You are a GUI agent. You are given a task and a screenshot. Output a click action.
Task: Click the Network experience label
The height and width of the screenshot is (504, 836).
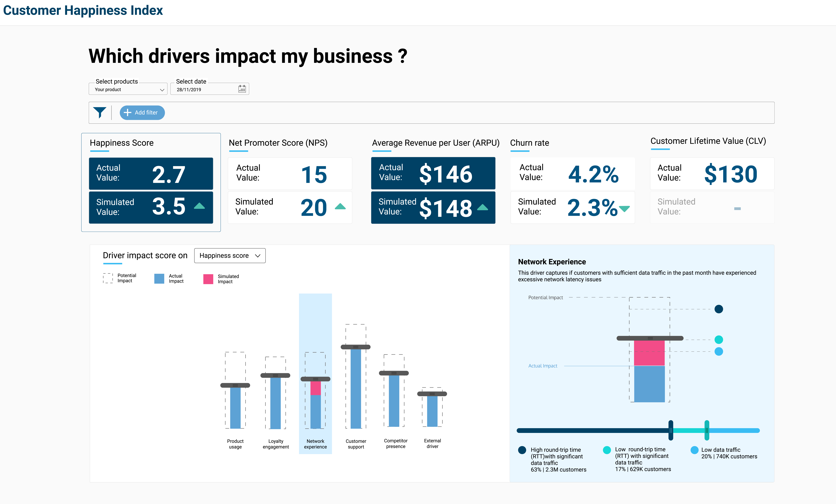316,444
